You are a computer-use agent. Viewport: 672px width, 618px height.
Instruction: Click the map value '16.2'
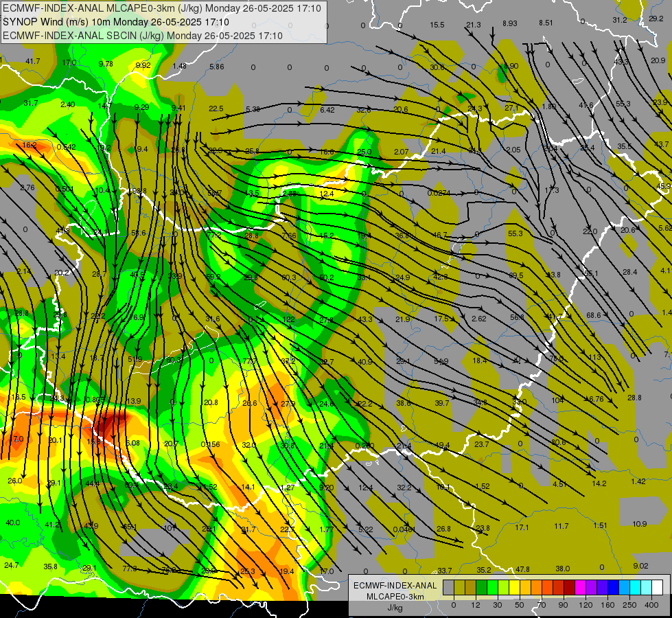[x=30, y=146]
